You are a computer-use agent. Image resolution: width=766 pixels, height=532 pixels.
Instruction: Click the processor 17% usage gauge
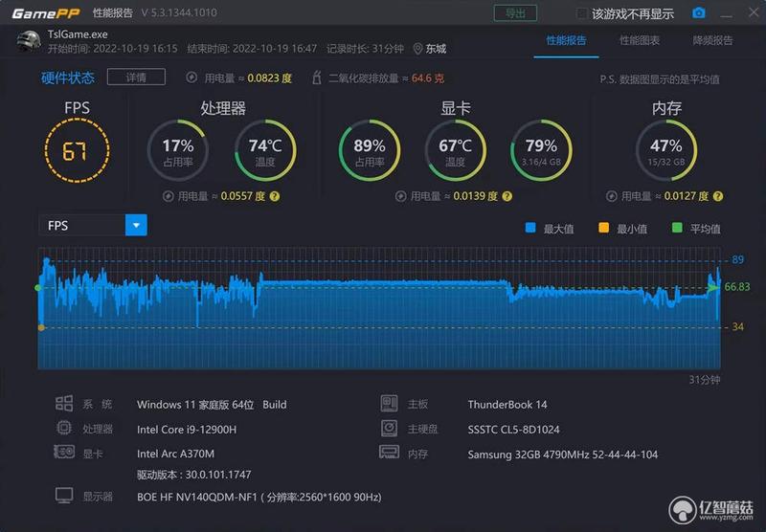tap(178, 150)
